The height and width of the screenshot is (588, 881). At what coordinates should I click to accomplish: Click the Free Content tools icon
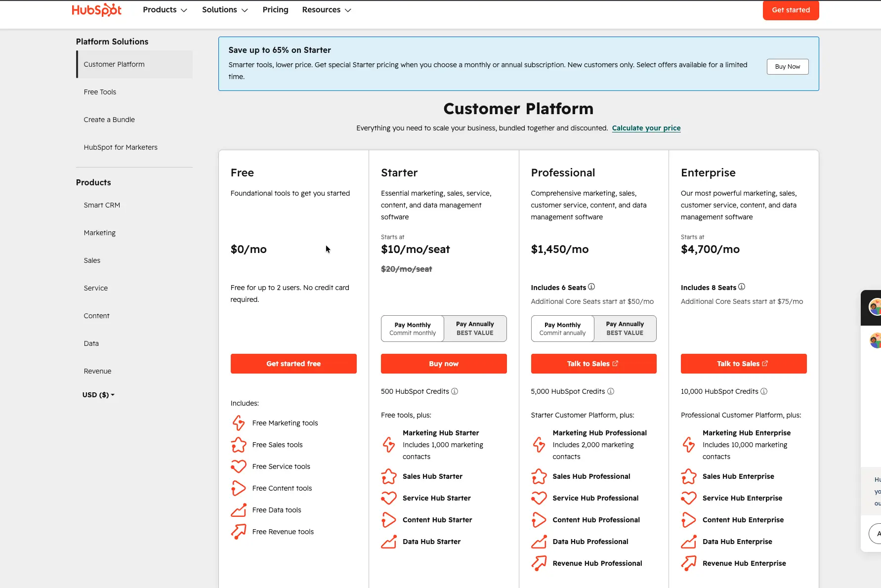239,488
